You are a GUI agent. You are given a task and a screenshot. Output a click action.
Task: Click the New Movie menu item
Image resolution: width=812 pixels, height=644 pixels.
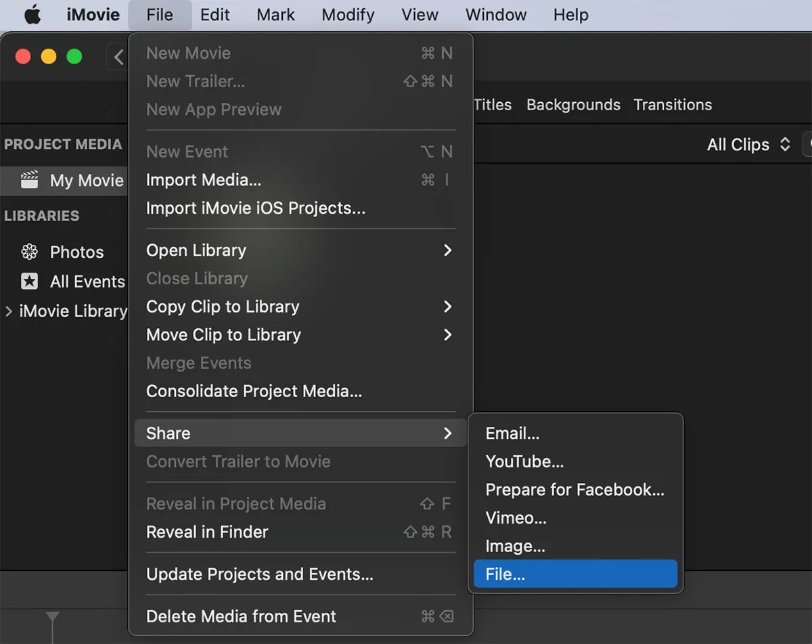188,53
